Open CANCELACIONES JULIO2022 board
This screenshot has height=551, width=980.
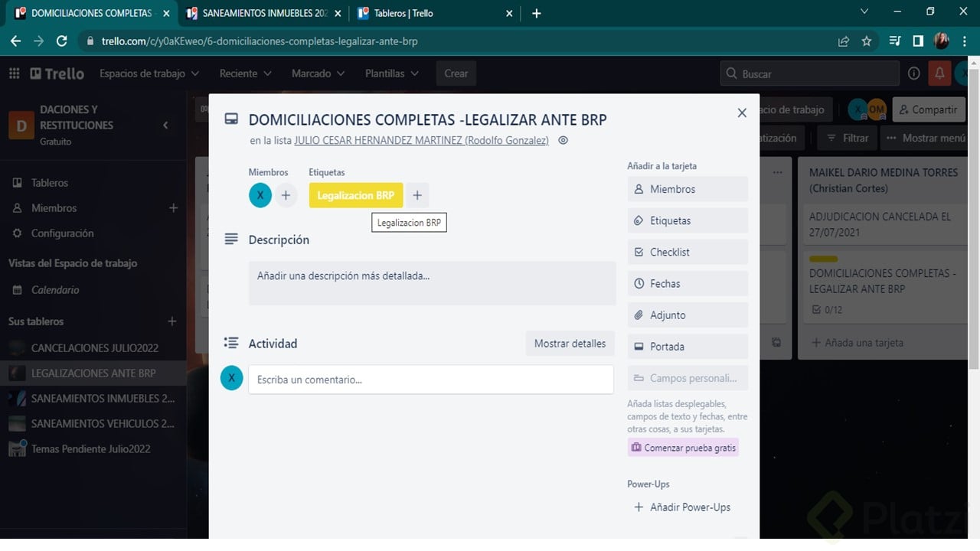93,348
